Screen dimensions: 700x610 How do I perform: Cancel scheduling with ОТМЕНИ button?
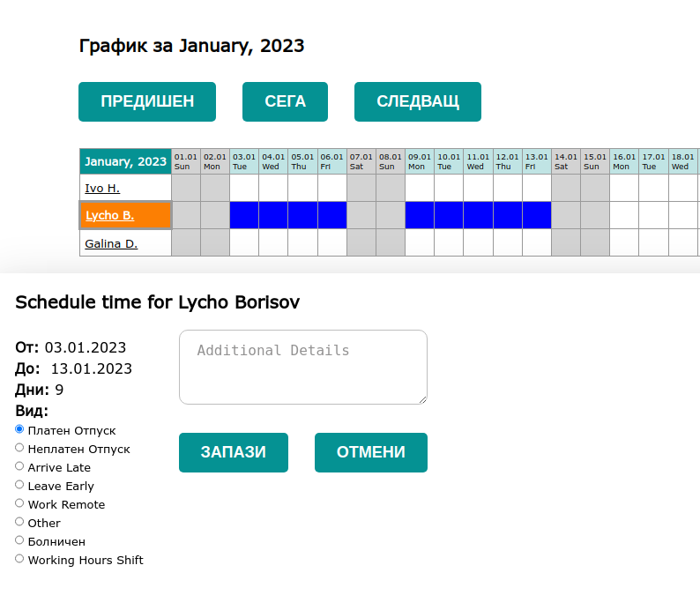[371, 452]
